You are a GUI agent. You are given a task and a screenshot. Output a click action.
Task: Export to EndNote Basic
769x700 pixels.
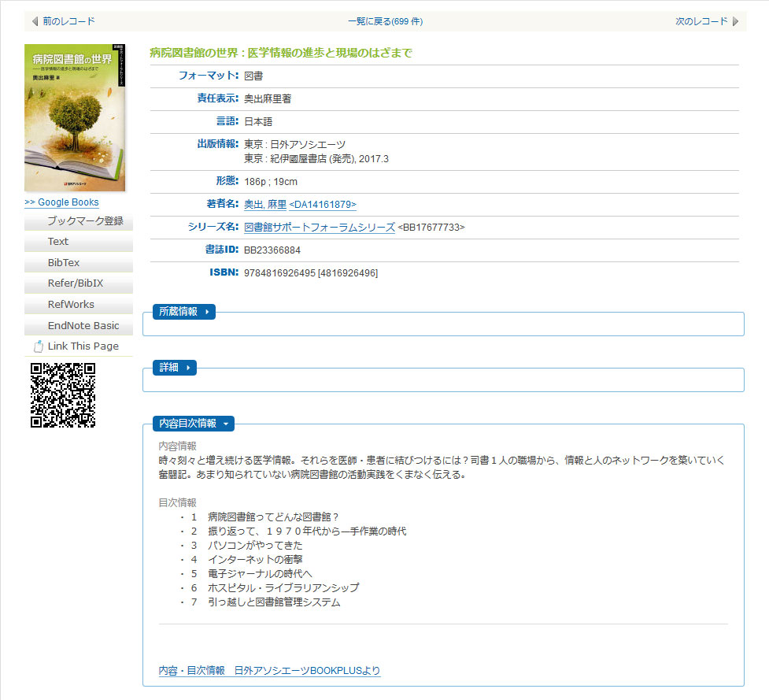click(83, 325)
